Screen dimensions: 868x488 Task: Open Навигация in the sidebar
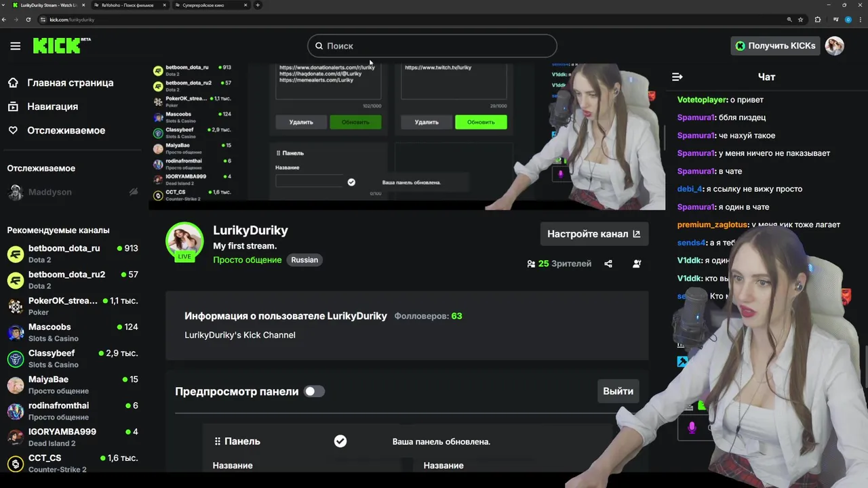(x=53, y=106)
